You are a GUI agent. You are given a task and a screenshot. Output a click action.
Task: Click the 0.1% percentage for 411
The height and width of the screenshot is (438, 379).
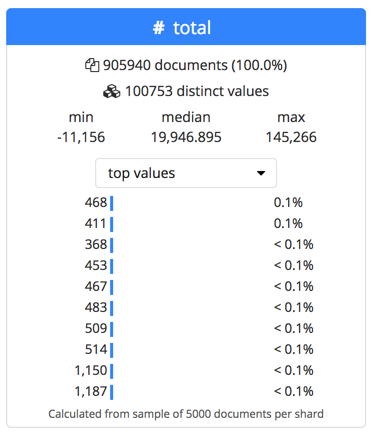tap(288, 224)
